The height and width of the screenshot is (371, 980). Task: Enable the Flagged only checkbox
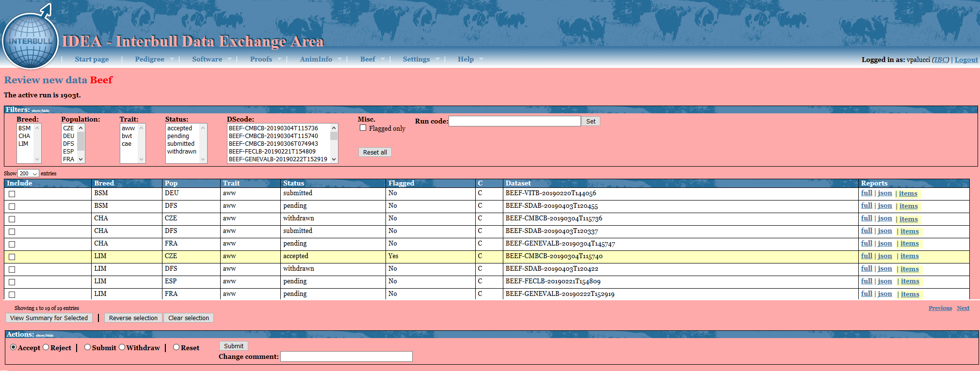point(363,128)
